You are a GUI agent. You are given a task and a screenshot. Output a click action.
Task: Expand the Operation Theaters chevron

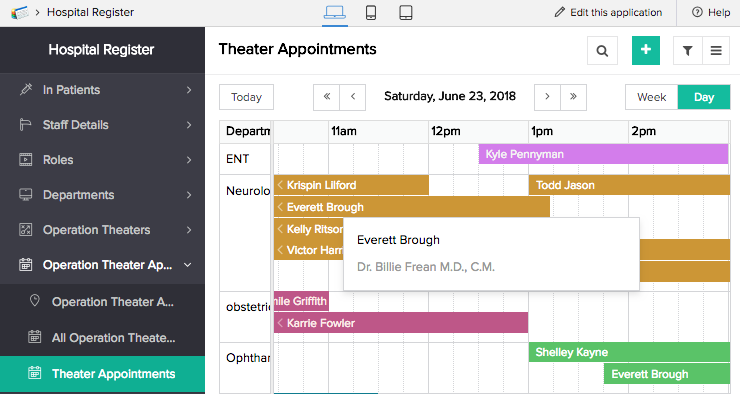[189, 230]
